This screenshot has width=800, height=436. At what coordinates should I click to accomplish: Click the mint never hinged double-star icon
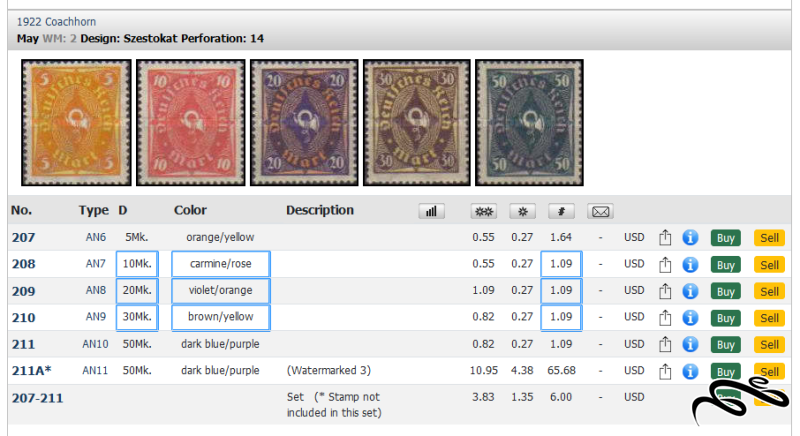tap(484, 211)
